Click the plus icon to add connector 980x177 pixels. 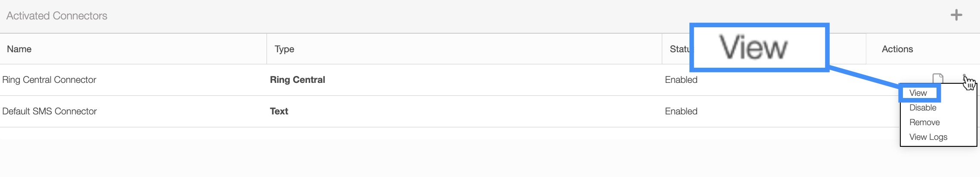pos(956,16)
